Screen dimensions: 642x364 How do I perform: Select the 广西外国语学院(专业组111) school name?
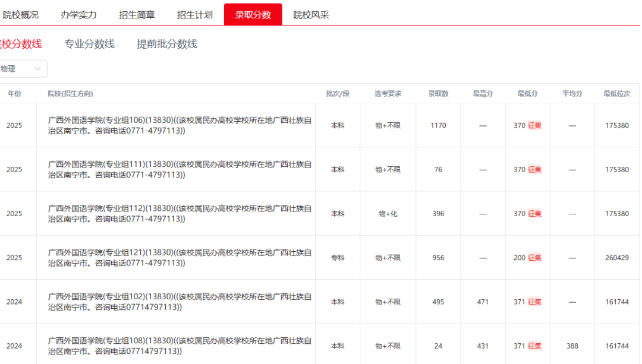[180, 170]
